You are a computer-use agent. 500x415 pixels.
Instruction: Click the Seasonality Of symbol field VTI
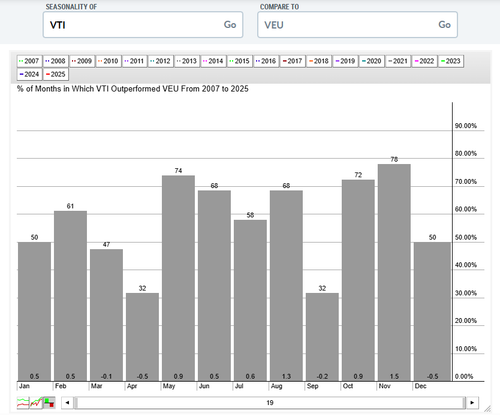coord(143,25)
